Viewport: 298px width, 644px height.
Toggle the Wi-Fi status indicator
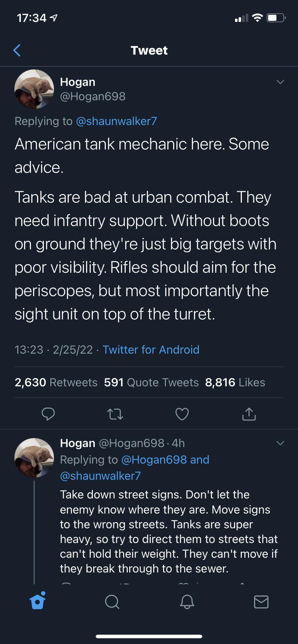[x=257, y=17]
